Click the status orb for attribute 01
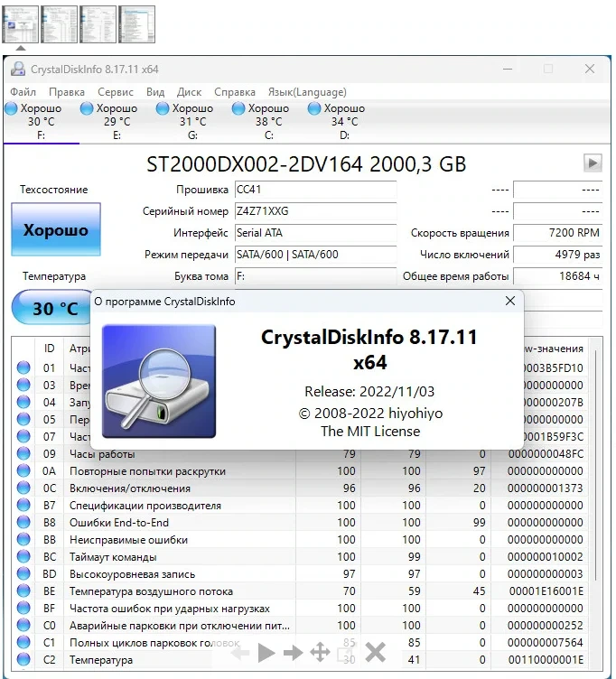 click(x=23, y=367)
